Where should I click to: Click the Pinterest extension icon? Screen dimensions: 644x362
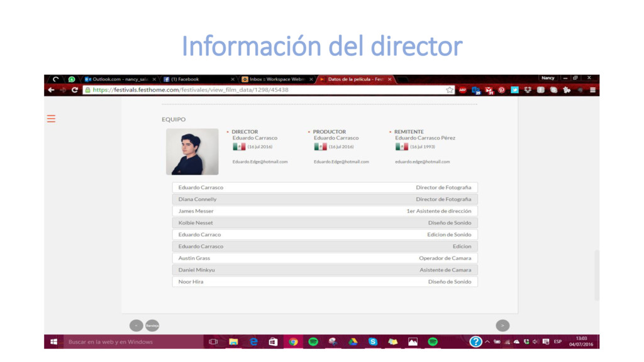501,90
